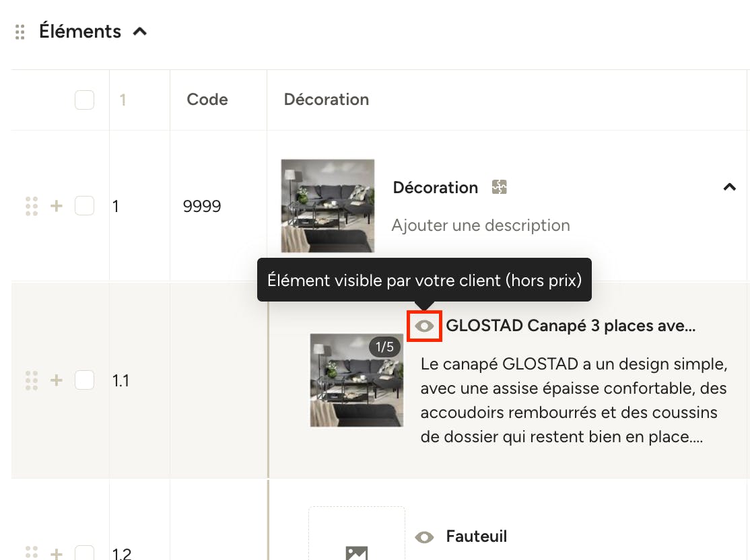Toggle visibility eye for Fauteuil

pos(424,537)
